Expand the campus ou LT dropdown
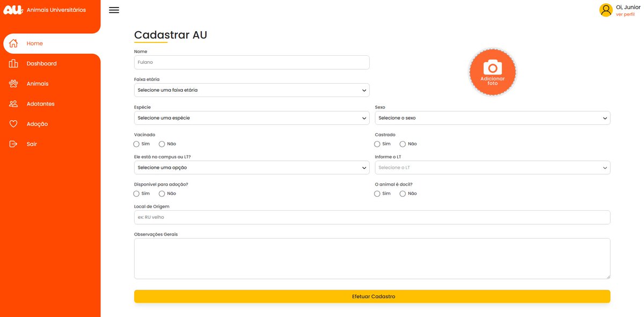 point(252,168)
